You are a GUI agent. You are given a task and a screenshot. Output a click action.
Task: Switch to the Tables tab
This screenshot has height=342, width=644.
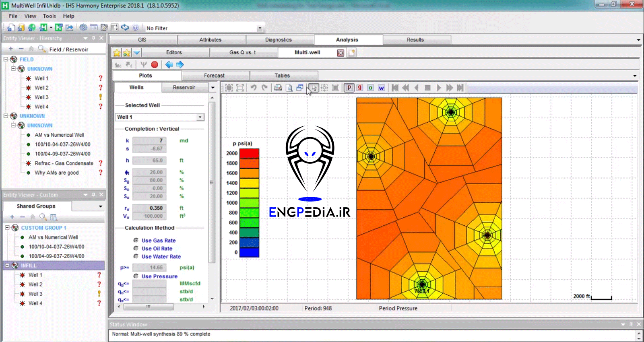(282, 76)
